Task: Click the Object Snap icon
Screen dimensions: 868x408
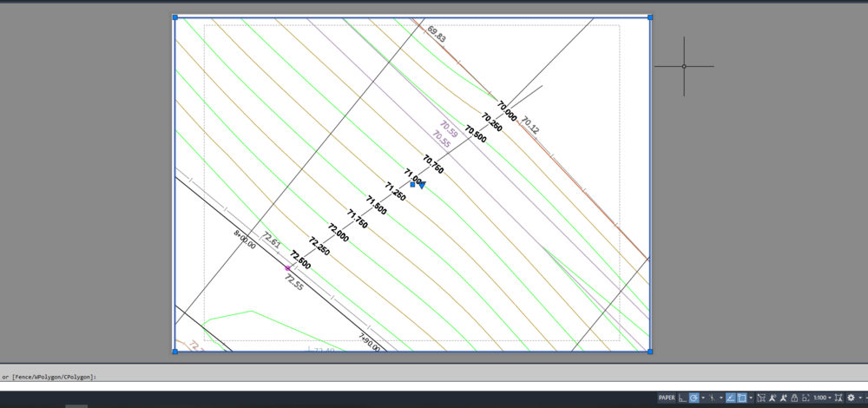Action: [x=741, y=398]
